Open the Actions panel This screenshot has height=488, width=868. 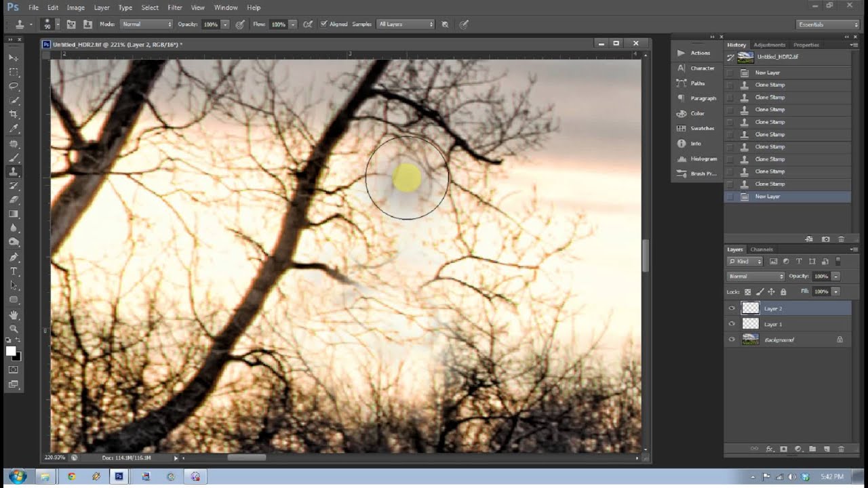coord(694,53)
